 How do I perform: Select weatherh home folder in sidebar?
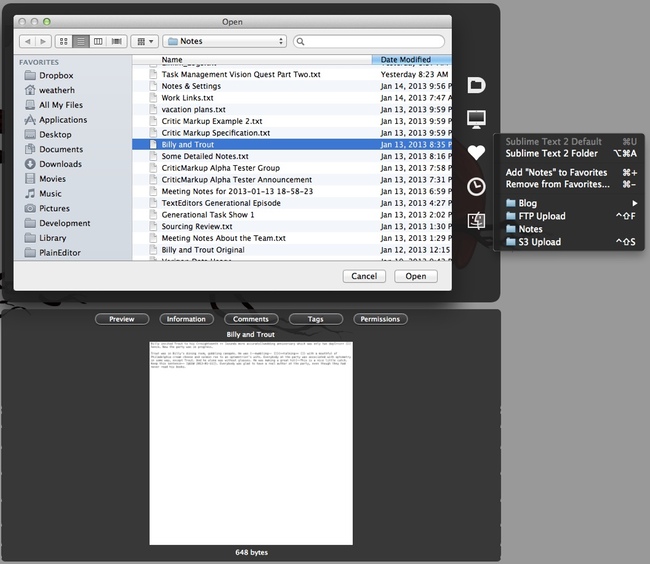[x=50, y=90]
